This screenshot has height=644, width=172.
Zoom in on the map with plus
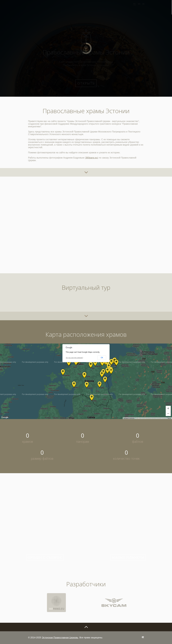(168, 408)
